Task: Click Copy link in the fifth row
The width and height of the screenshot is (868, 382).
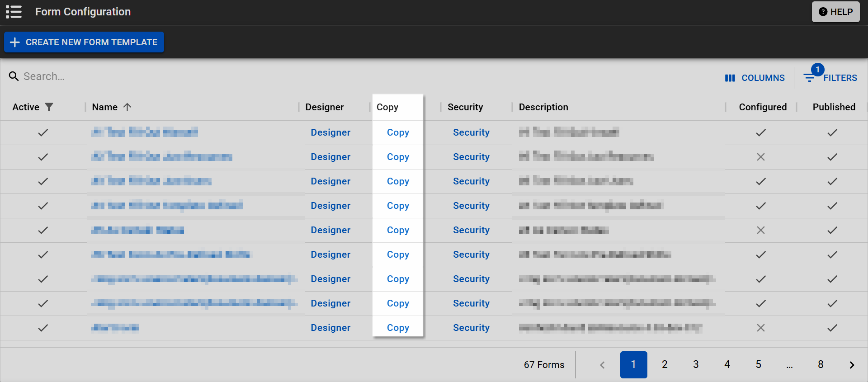Action: coord(398,230)
